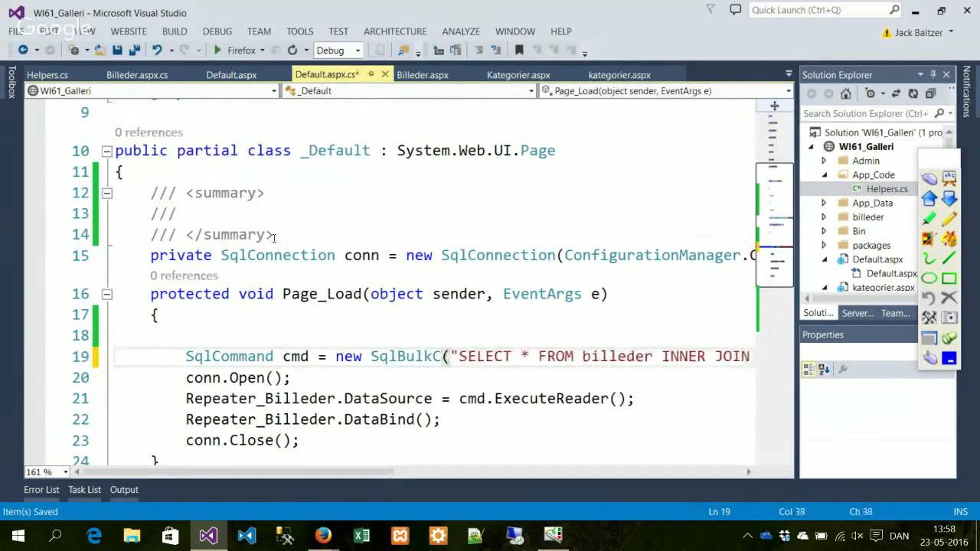The height and width of the screenshot is (551, 980).
Task: Select the green rectangle tool in the palette
Action: [949, 279]
